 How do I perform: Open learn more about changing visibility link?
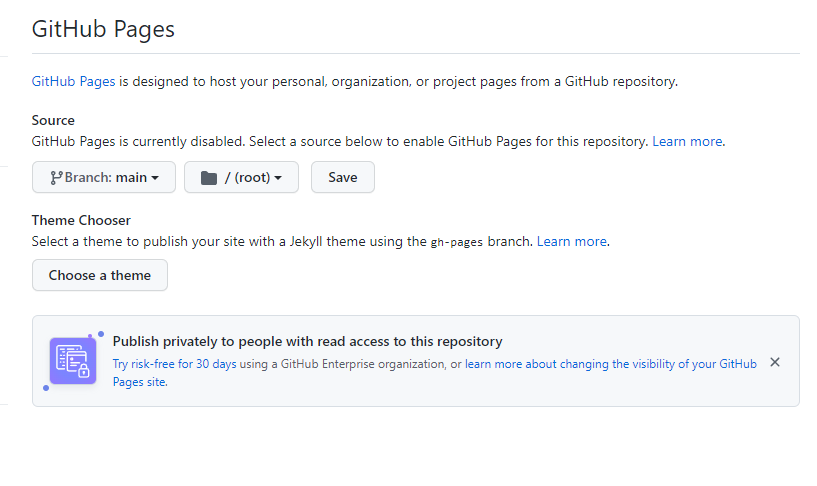[610, 364]
